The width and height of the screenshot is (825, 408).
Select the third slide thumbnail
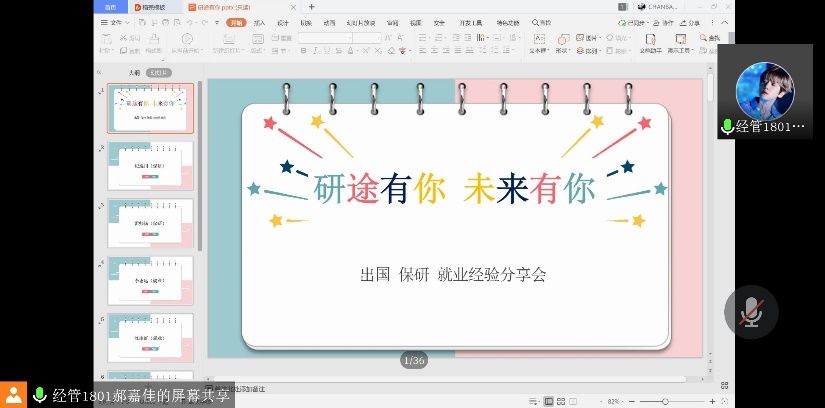[x=150, y=222]
